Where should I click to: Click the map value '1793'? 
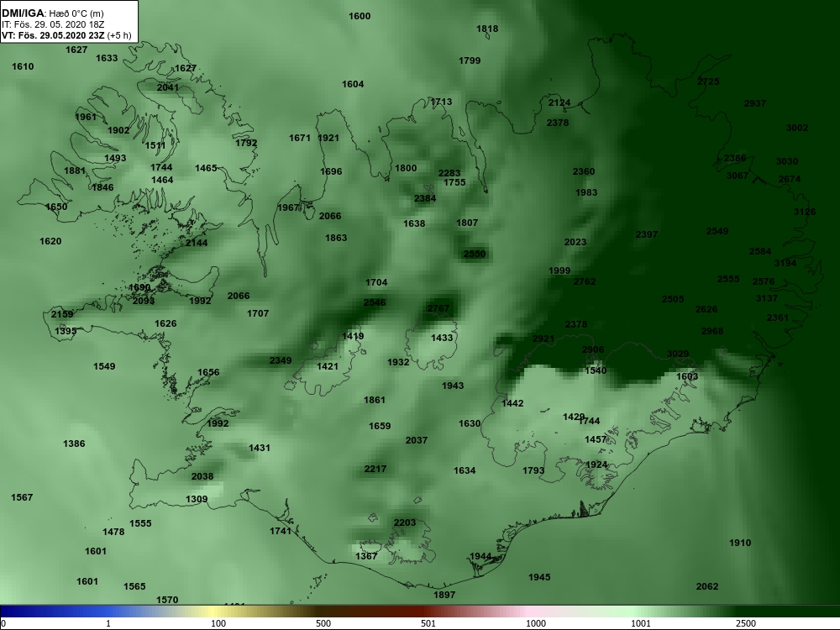(533, 470)
